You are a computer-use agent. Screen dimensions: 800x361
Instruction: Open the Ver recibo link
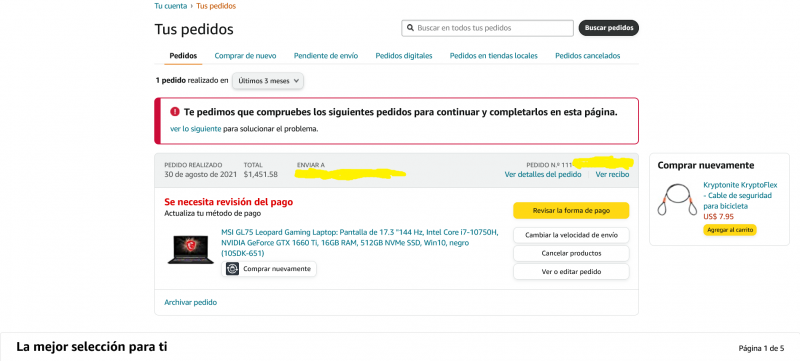[612, 174]
